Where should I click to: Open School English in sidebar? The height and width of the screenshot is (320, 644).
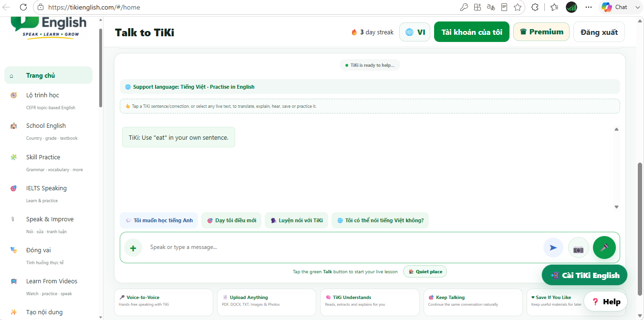48,131
